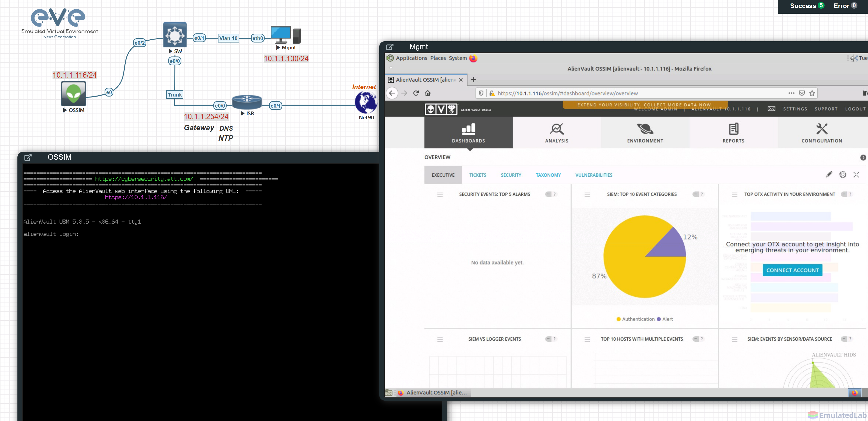Click the Security Events widget drag handle
Screen dimensions: 868x421
click(440, 195)
